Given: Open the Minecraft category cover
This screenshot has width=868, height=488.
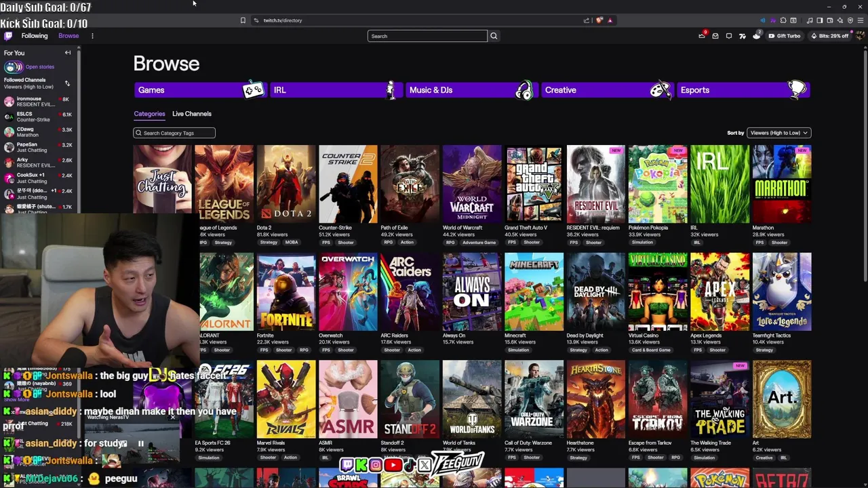Looking at the screenshot, I should click(534, 291).
